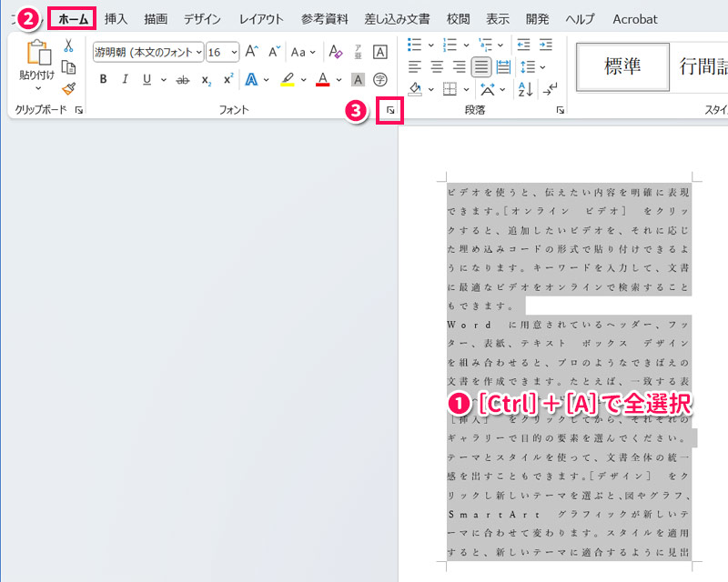Viewport: 728px width, 582px height.
Task: Open the bullet library dropdown arrow
Action: (430, 45)
